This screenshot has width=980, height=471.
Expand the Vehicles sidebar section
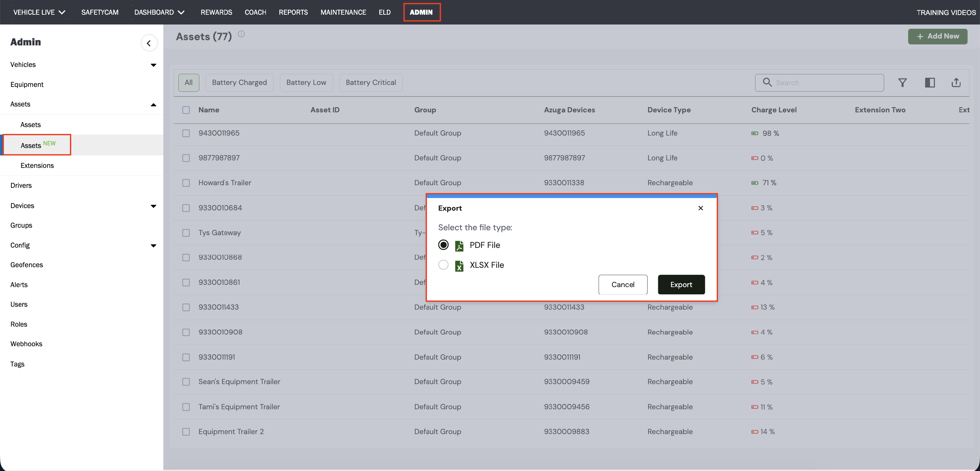(x=153, y=65)
